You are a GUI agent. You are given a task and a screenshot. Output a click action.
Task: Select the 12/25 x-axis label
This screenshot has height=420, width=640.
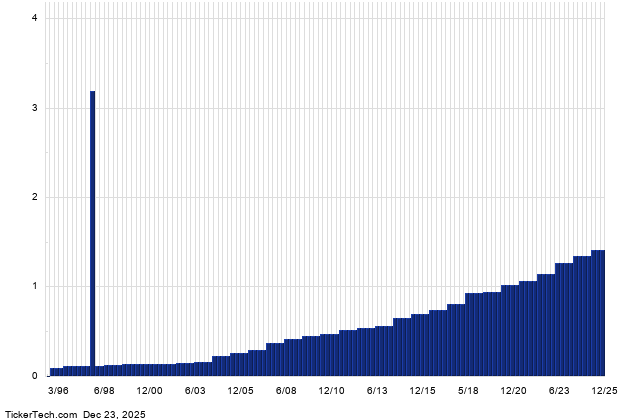pos(604,390)
